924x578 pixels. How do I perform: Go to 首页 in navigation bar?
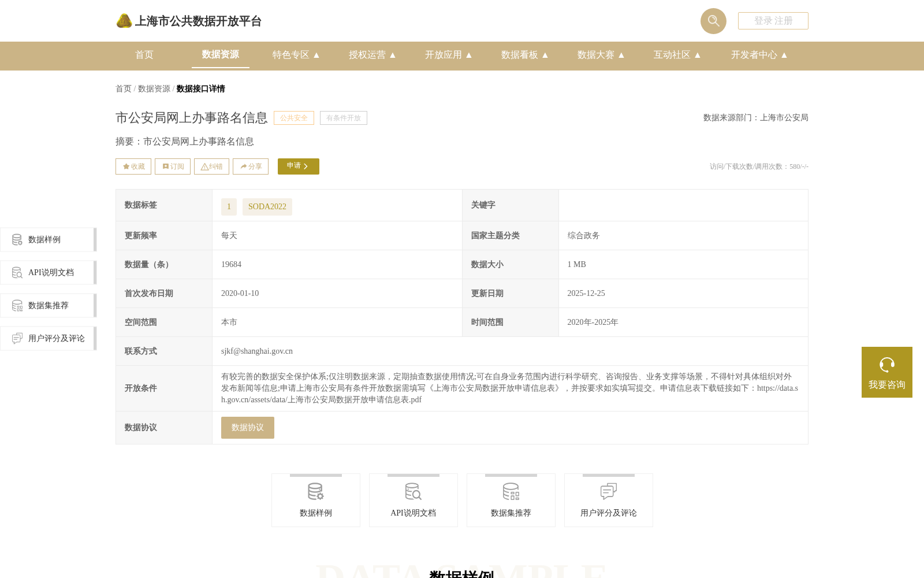[x=144, y=55]
